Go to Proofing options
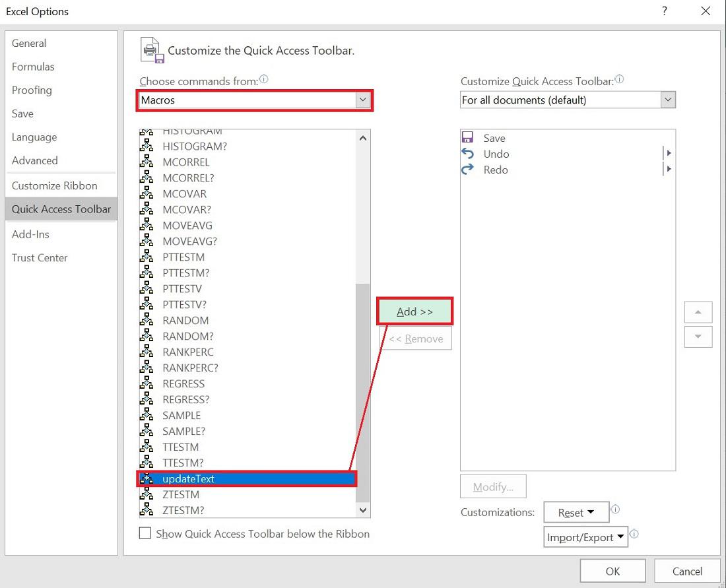The width and height of the screenshot is (726, 588). [61, 90]
